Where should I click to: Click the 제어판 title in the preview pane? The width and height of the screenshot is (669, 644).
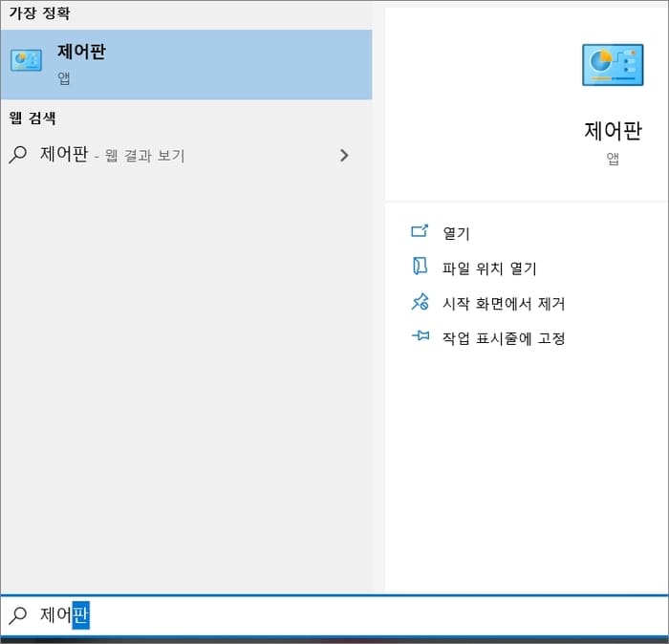tap(613, 131)
